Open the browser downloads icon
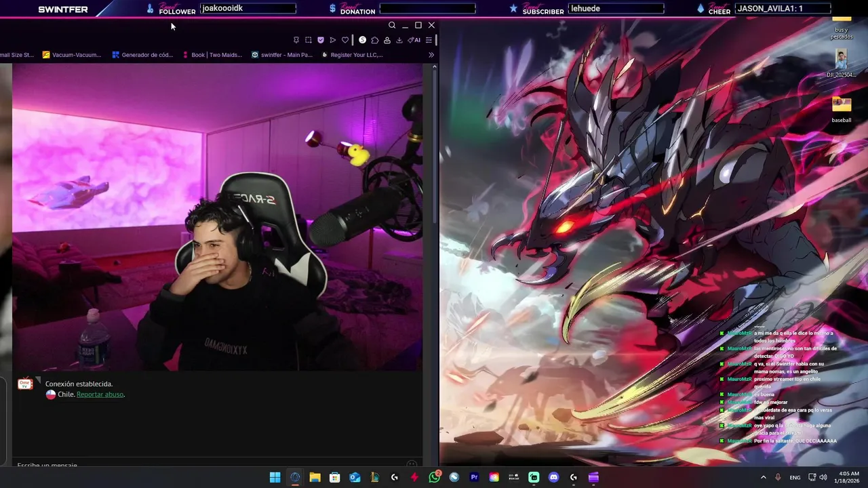The image size is (868, 488). tap(399, 40)
